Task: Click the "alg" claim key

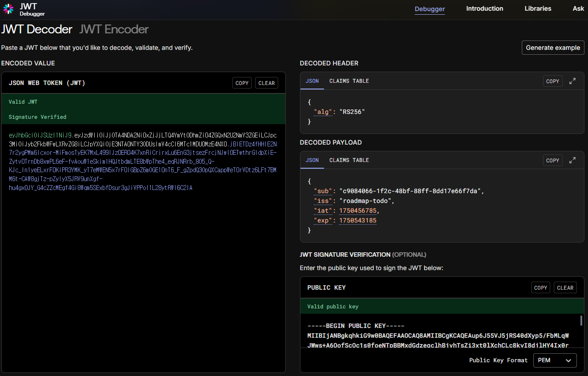Action: coord(323,112)
